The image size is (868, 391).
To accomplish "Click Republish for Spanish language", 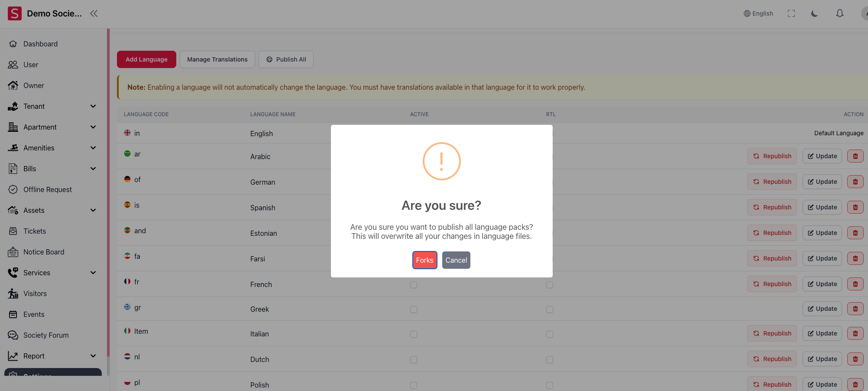I will coord(772,207).
